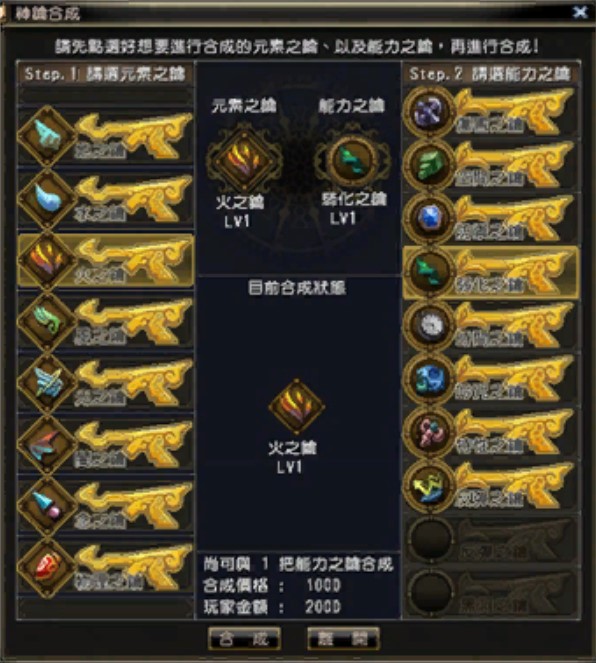Pick the topmost cyan crystal element key

[x=106, y=136]
